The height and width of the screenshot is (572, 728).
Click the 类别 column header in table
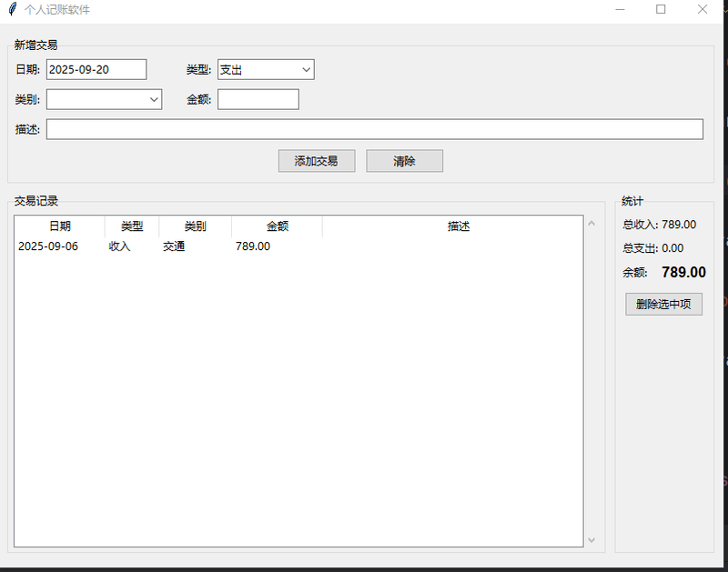coord(196,226)
